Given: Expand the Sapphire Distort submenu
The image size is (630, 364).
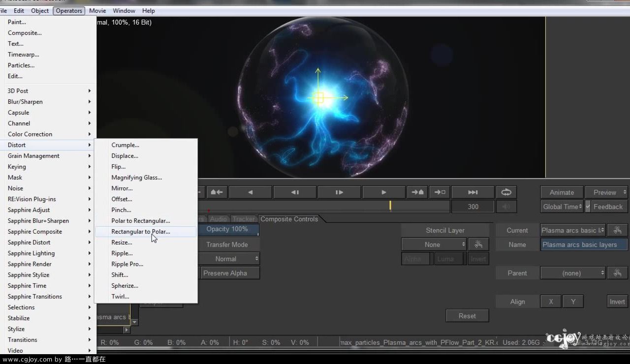Looking at the screenshot, I should pos(48,243).
